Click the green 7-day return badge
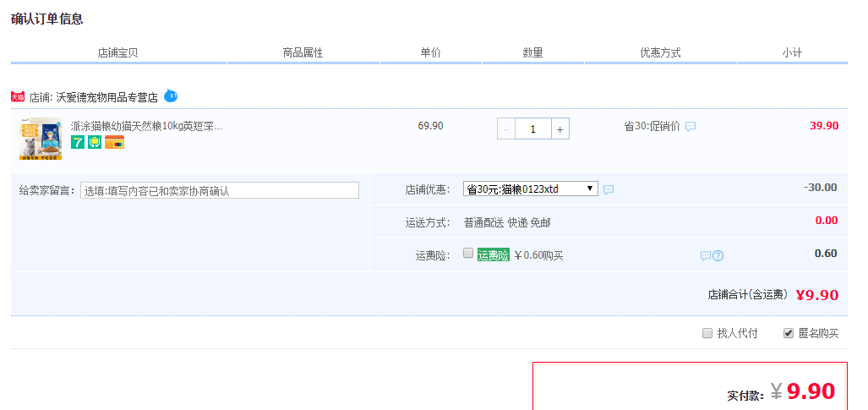 click(78, 142)
